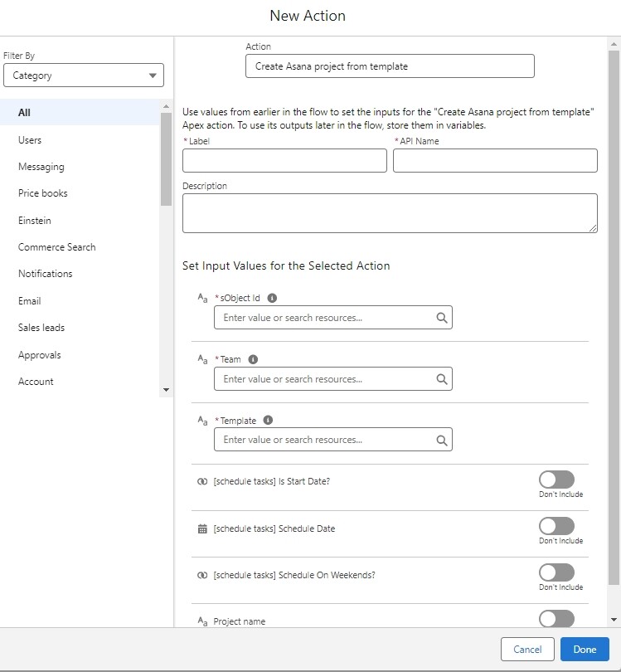The image size is (621, 672).
Task: Click the search icon in Team field
Action: tap(442, 379)
